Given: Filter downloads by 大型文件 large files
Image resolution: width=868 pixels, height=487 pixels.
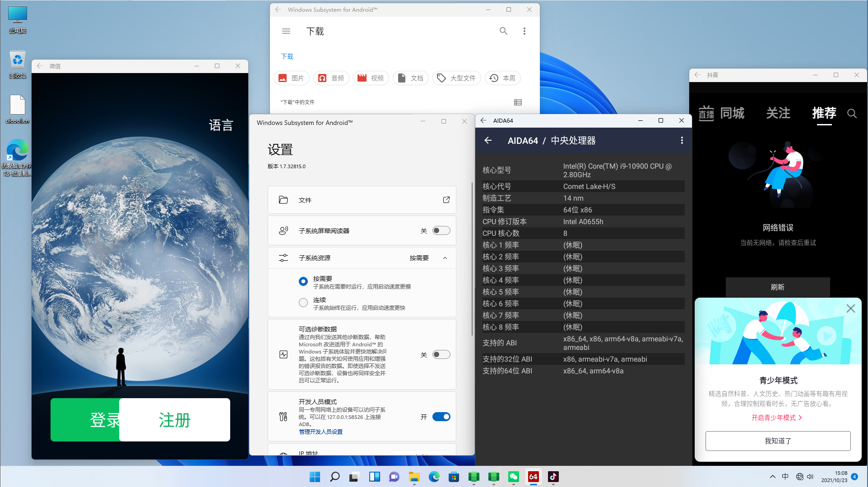Looking at the screenshot, I should pyautogui.click(x=456, y=78).
